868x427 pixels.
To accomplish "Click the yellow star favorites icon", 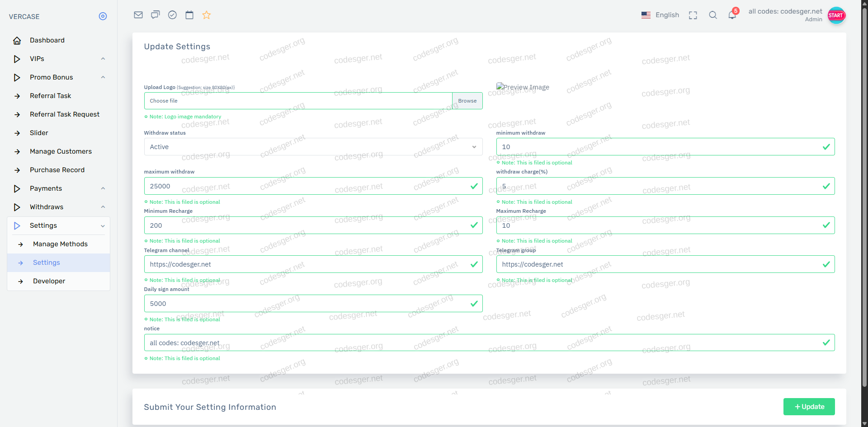I will point(207,15).
